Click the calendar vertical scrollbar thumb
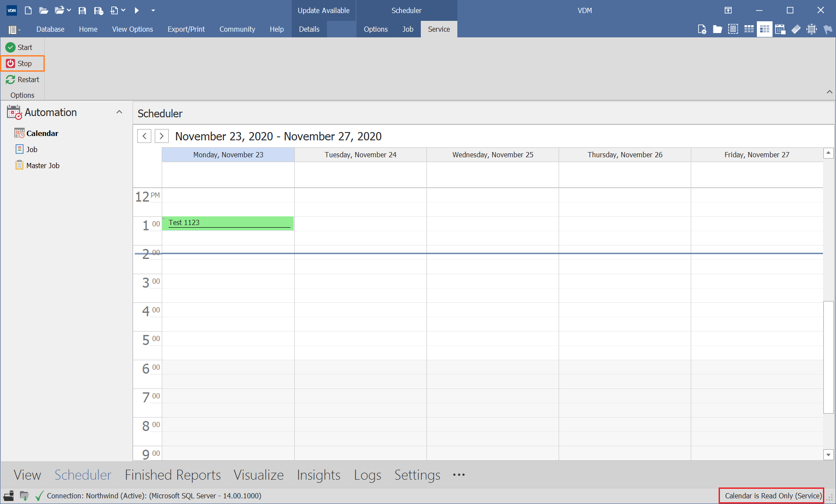The width and height of the screenshot is (836, 504). click(x=829, y=357)
